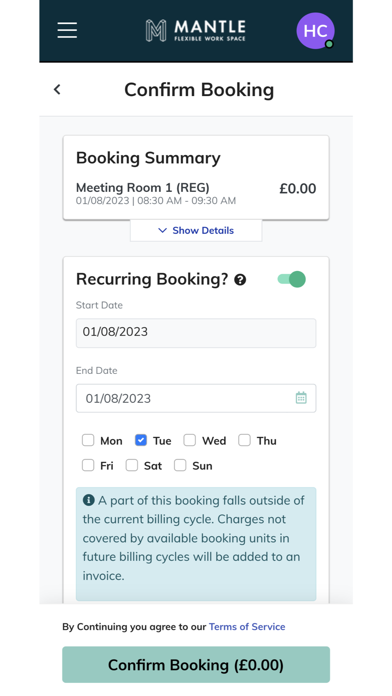This screenshot has width=392, height=696.
Task: Open the hamburger navigation menu
Action: click(x=67, y=30)
